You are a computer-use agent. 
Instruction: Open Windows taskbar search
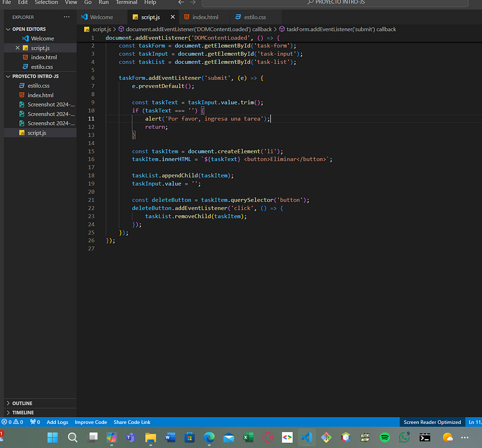[x=72, y=437]
